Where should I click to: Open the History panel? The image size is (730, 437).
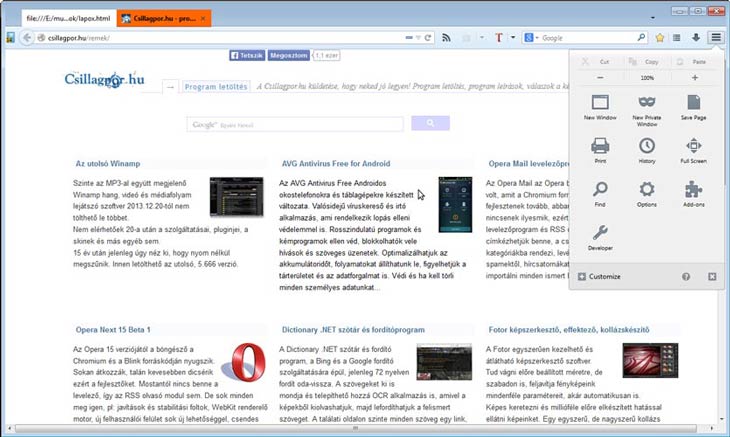tap(647, 150)
